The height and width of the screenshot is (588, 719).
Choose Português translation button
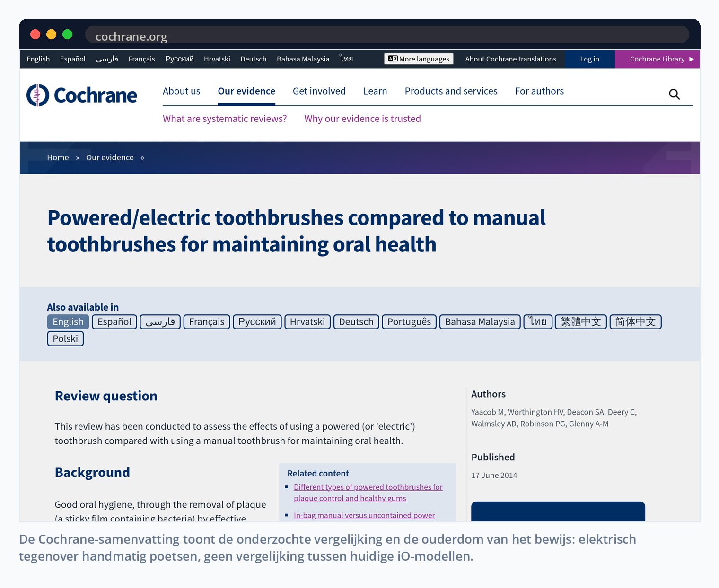pos(409,322)
